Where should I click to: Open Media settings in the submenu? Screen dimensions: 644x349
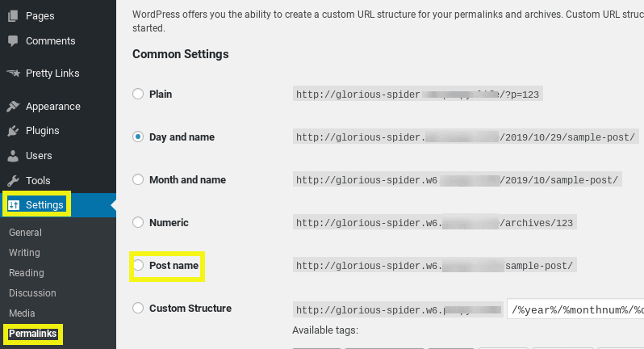(22, 313)
